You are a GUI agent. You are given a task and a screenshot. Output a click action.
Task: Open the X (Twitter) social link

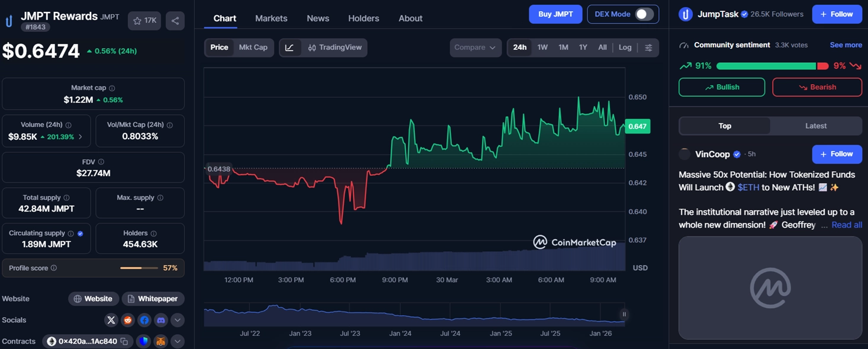111,320
